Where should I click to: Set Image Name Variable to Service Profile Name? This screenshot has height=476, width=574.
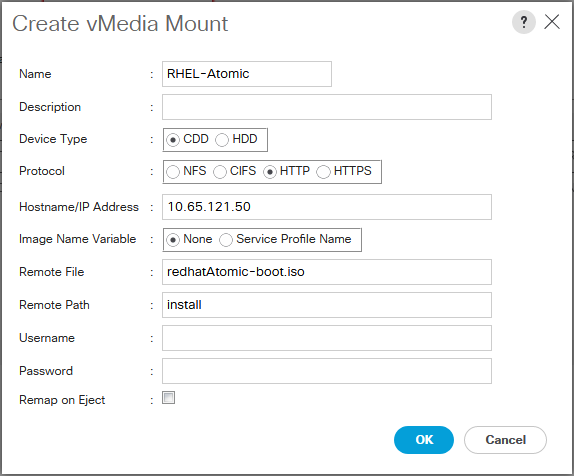[226, 240]
